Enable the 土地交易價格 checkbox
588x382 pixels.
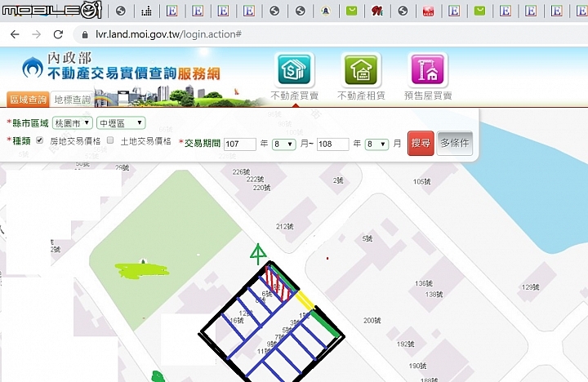coord(110,140)
